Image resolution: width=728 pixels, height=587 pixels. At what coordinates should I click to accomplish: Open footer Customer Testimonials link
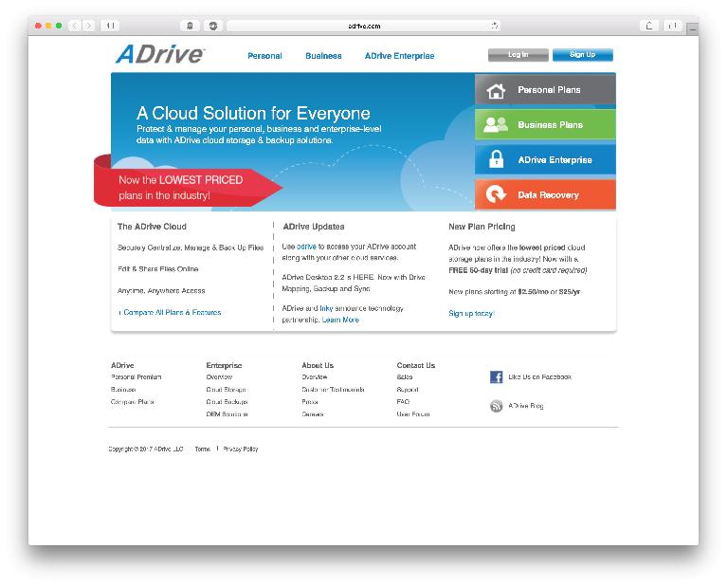(333, 390)
